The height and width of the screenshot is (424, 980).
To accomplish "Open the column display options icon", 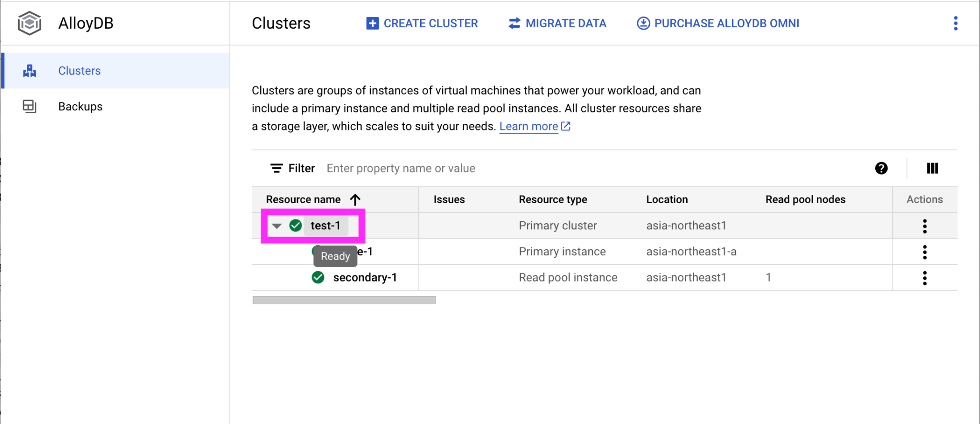I will click(x=932, y=168).
